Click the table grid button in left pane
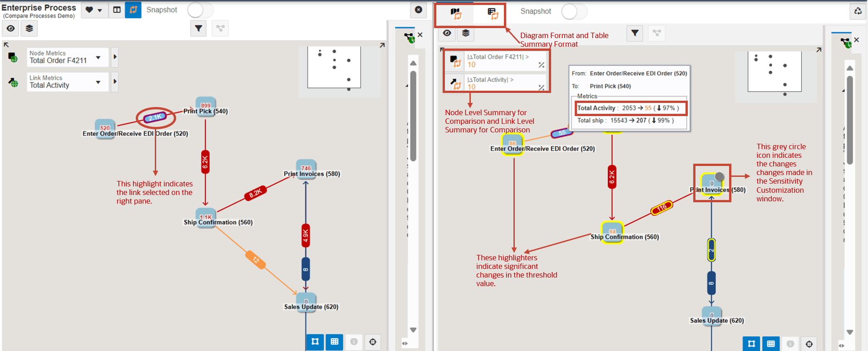 point(335,342)
